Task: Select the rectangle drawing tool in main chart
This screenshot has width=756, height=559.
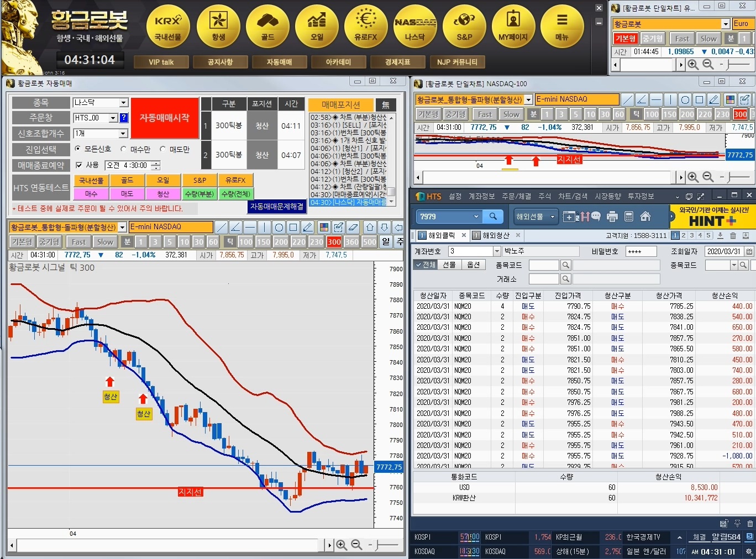Action: [x=293, y=227]
